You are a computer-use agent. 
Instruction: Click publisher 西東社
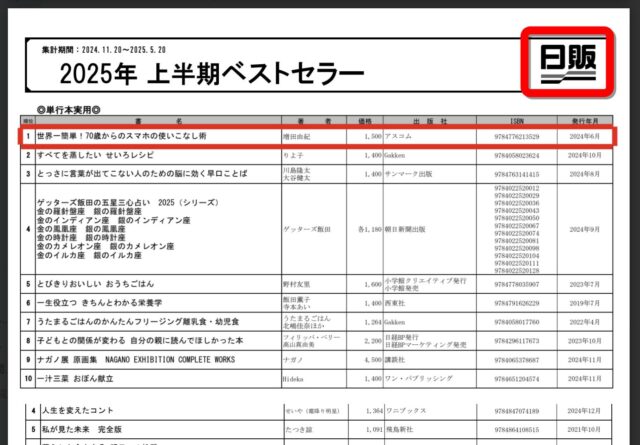[395, 303]
